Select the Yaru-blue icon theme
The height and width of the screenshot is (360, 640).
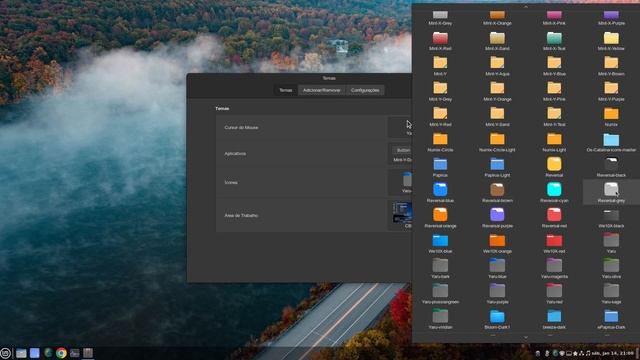tap(497, 269)
